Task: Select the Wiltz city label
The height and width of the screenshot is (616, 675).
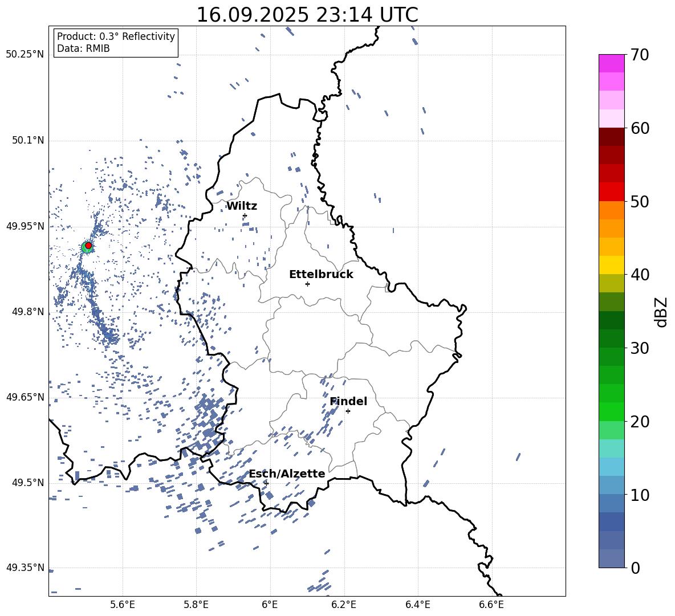Action: click(x=242, y=206)
